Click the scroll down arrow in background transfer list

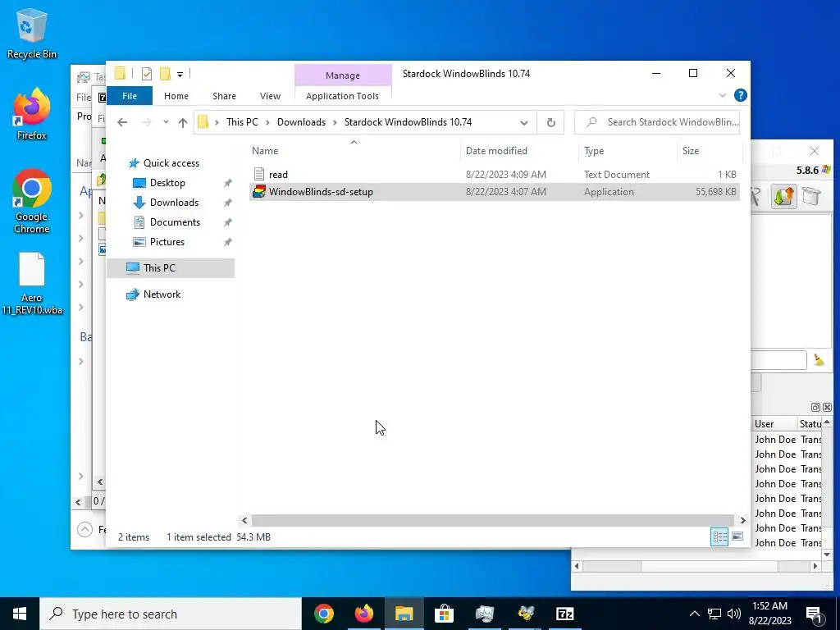point(827,555)
